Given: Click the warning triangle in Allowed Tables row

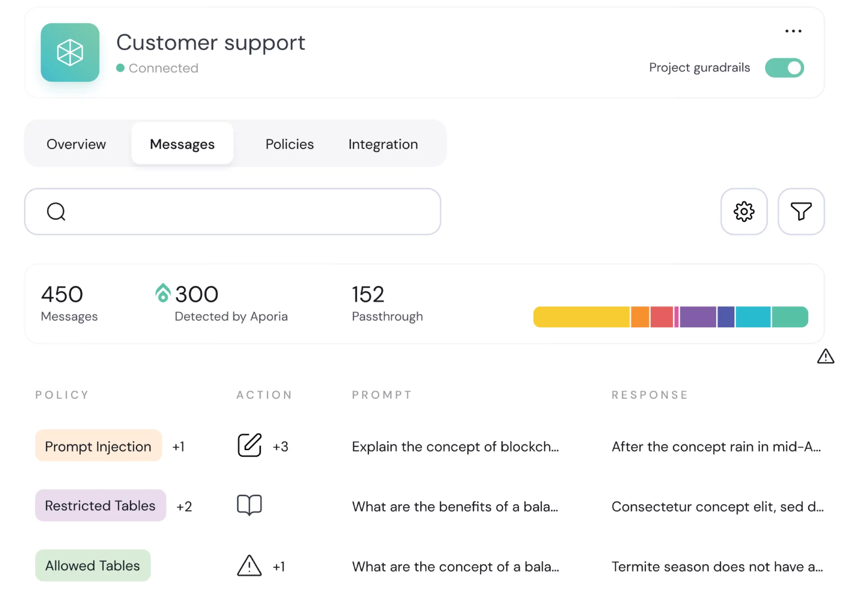Looking at the screenshot, I should [249, 566].
